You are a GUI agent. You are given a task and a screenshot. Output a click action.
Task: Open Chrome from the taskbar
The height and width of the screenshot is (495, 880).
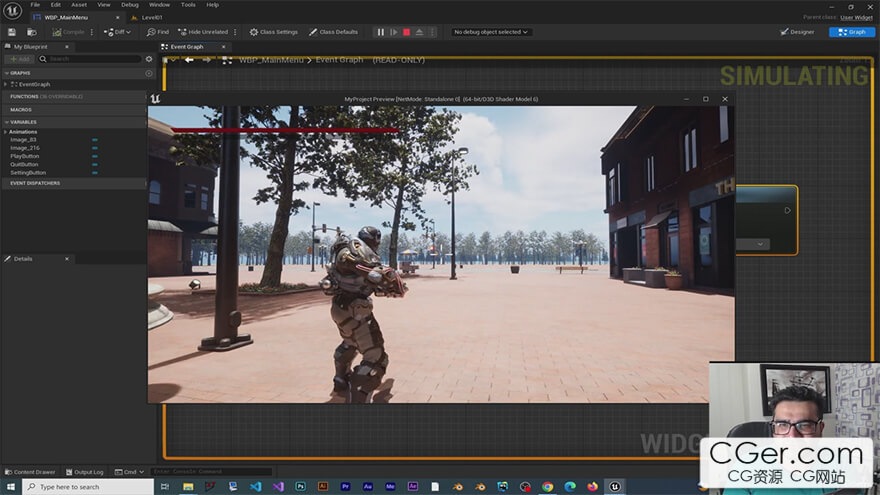click(x=547, y=487)
